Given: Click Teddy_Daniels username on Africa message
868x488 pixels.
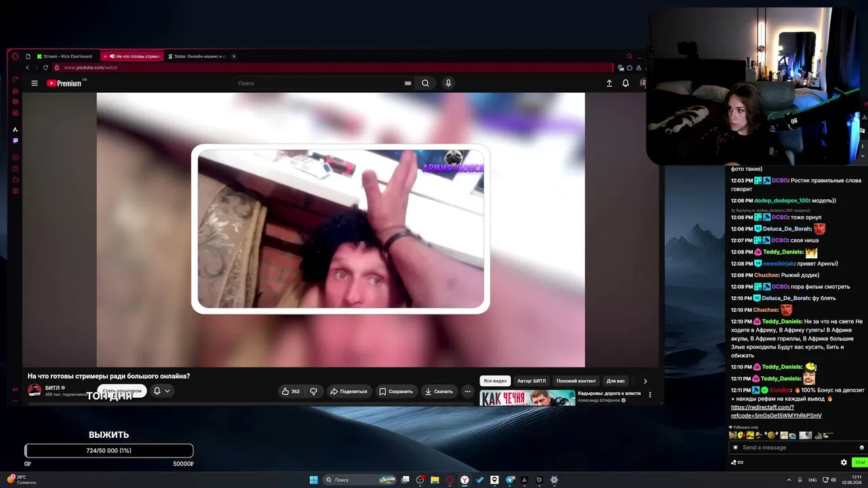Looking at the screenshot, I should [782, 321].
